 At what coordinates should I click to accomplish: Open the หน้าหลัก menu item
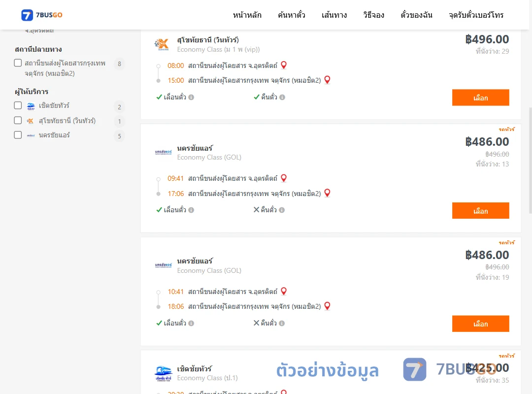click(x=247, y=15)
